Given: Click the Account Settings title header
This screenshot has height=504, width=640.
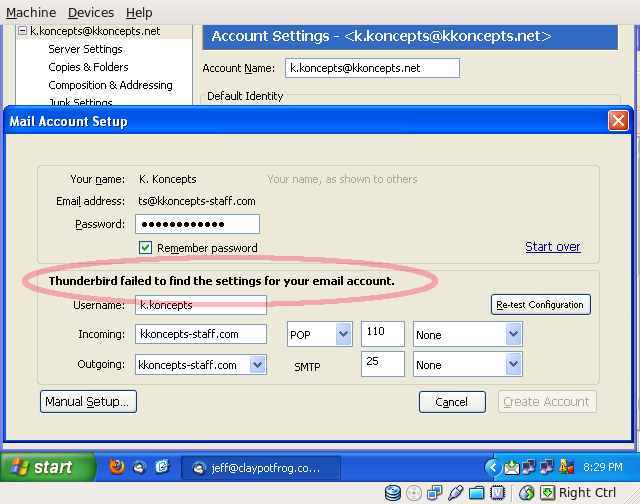Looking at the screenshot, I should coord(410,37).
